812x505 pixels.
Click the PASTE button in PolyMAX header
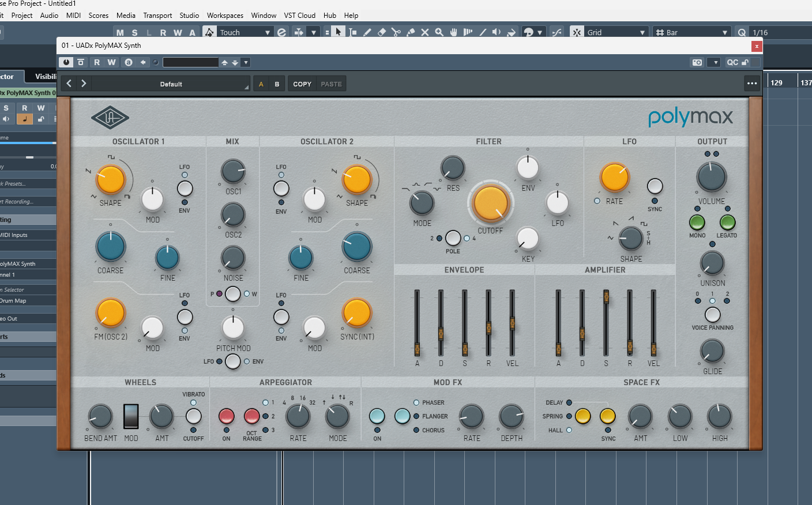pos(331,84)
